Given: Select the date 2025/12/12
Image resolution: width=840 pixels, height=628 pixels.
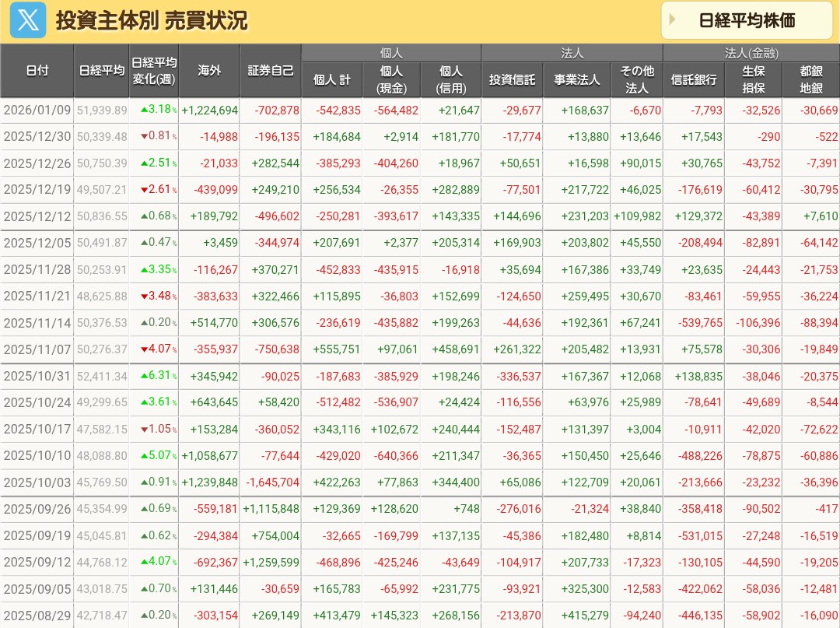Looking at the screenshot, I should click(37, 216).
